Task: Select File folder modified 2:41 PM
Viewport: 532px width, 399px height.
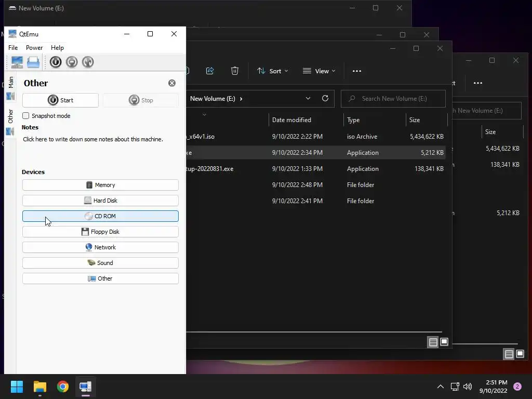Action: [316, 201]
